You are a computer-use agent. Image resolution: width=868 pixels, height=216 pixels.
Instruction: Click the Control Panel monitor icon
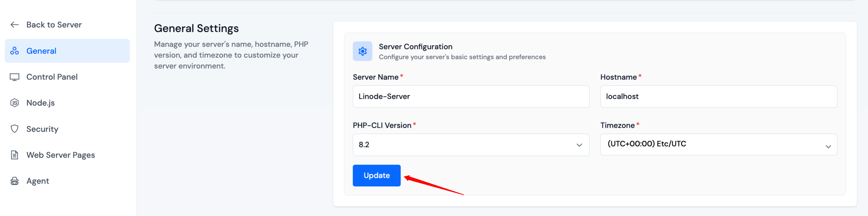pyautogui.click(x=14, y=77)
